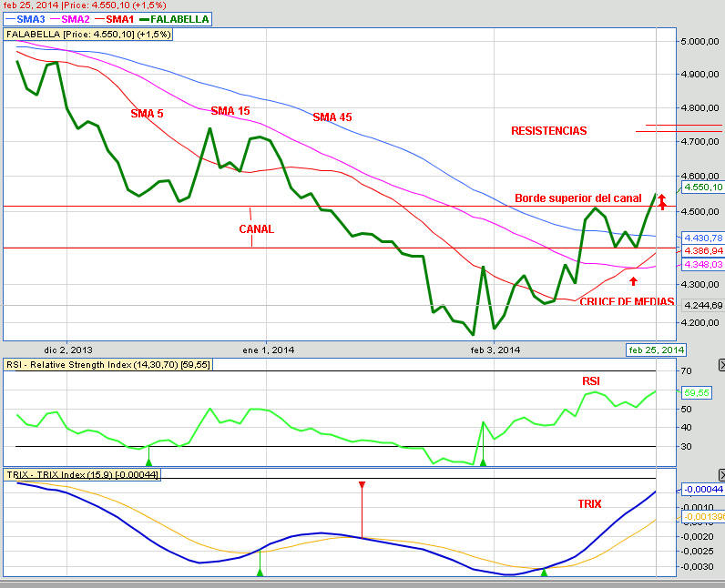Close the RSI indicator panel

[720, 365]
